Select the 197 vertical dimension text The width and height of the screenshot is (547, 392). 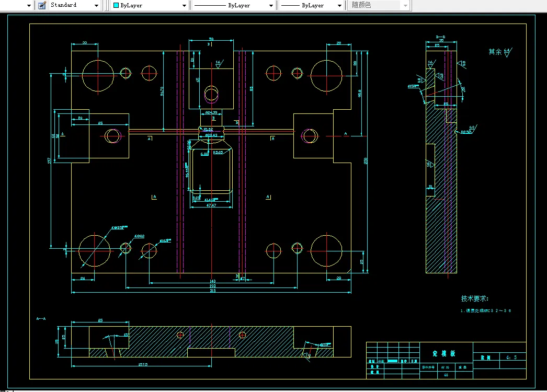click(x=49, y=160)
